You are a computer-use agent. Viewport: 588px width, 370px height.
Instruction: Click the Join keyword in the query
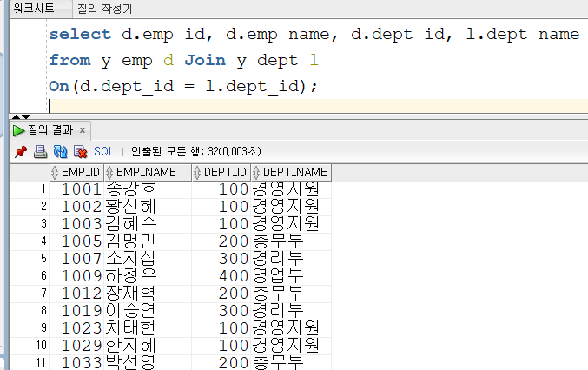[x=205, y=60]
